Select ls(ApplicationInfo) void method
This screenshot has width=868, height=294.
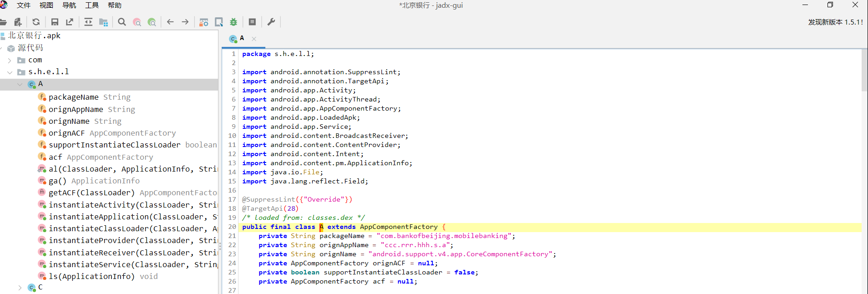point(103,276)
